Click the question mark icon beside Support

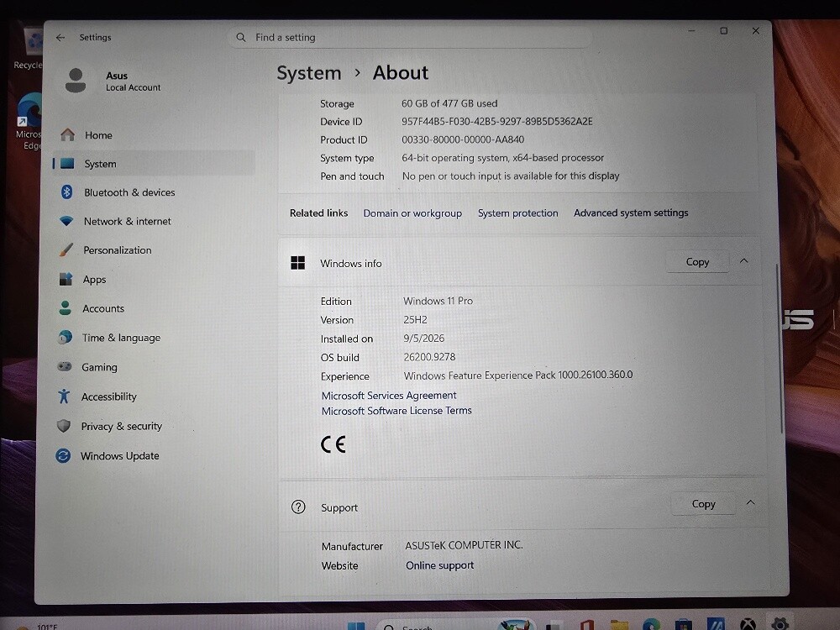pos(298,507)
